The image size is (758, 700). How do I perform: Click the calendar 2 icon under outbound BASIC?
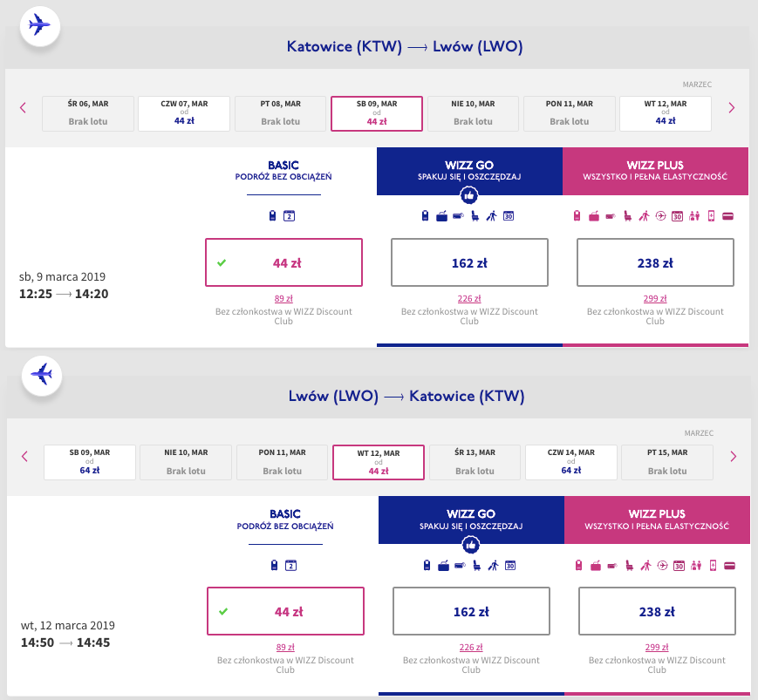290,216
